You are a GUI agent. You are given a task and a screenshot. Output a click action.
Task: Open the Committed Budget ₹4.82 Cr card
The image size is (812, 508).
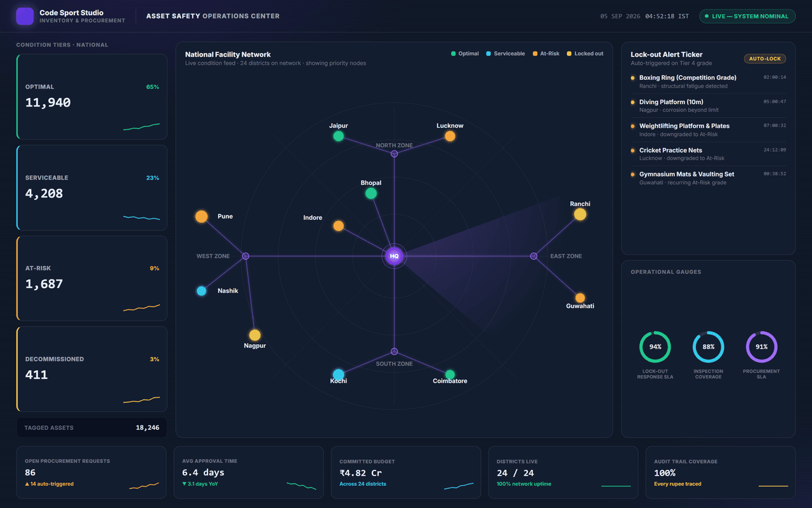pyautogui.click(x=406, y=472)
